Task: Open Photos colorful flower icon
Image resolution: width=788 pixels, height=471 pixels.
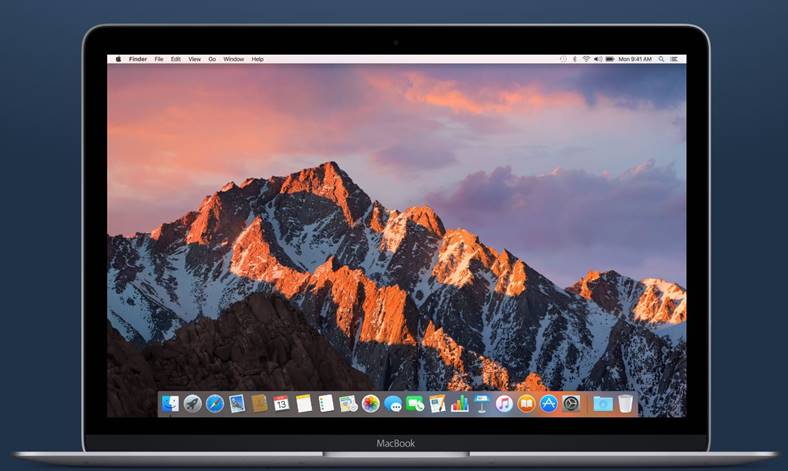Action: pos(370,404)
